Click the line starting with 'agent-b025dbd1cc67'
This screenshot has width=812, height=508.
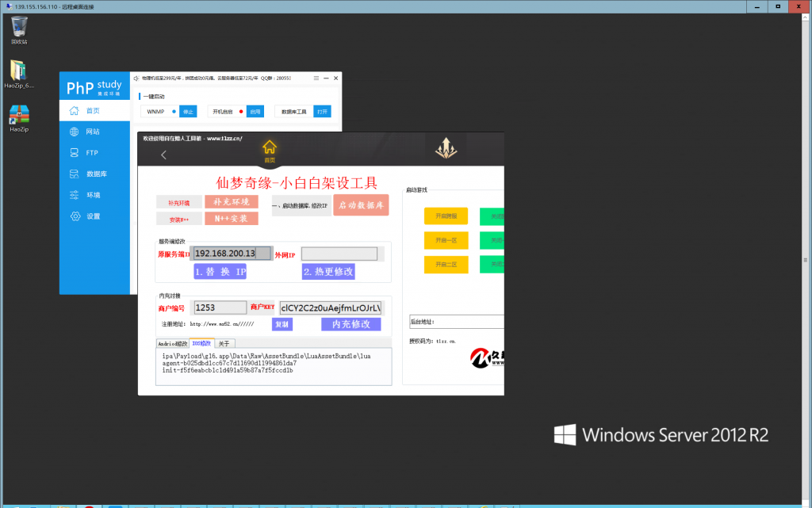(229, 363)
